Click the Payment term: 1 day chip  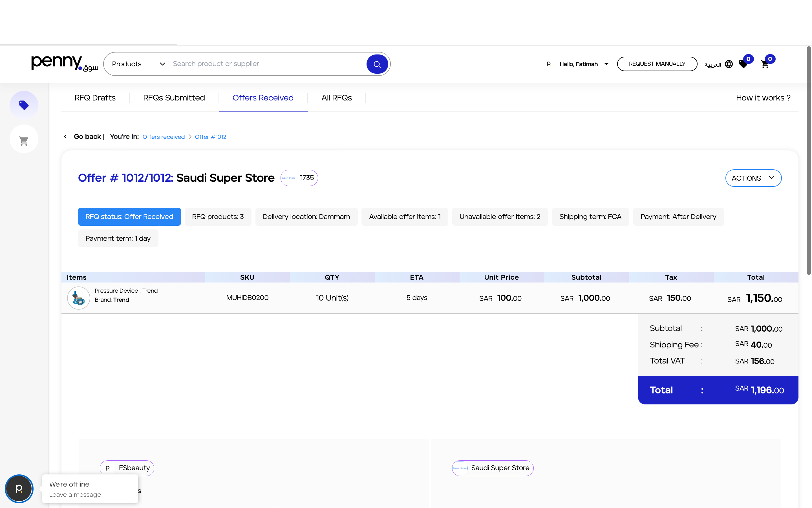118,238
